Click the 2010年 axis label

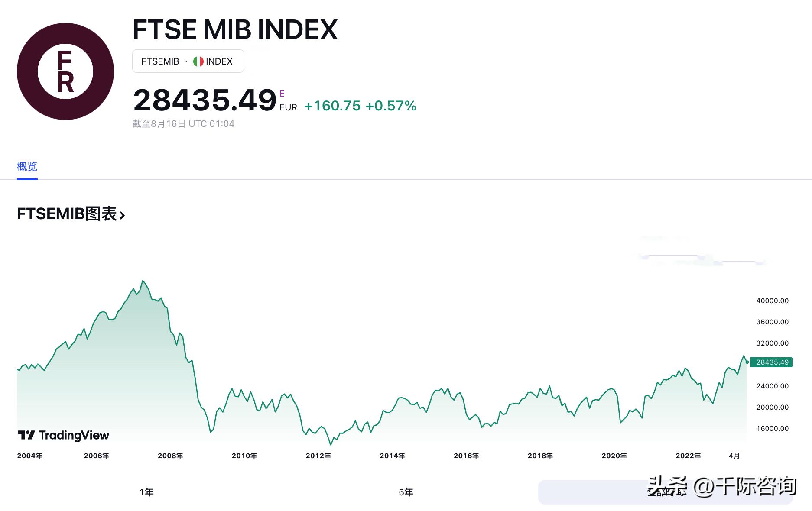244,456
